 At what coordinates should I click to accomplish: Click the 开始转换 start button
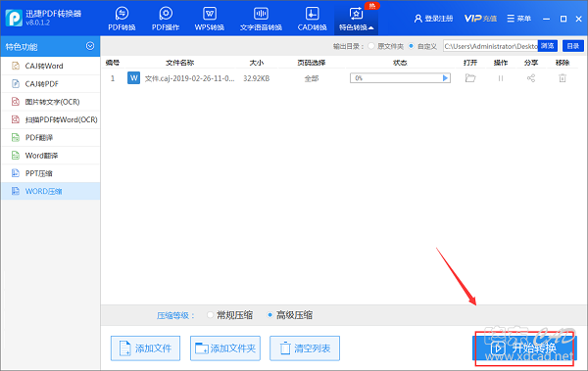[x=524, y=348]
